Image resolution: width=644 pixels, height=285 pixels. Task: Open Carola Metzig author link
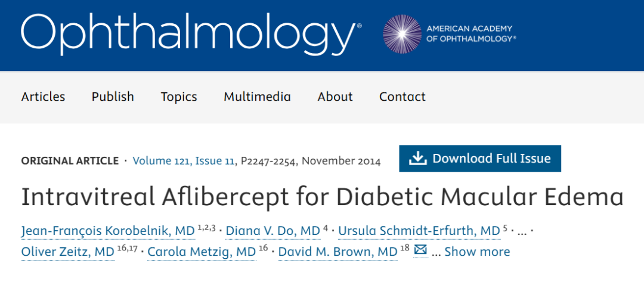[202, 252]
